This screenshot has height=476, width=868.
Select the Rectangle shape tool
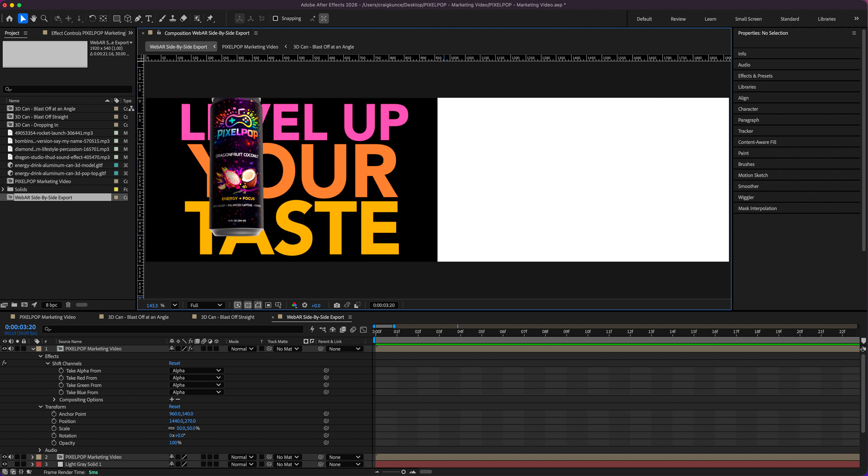pos(117,18)
